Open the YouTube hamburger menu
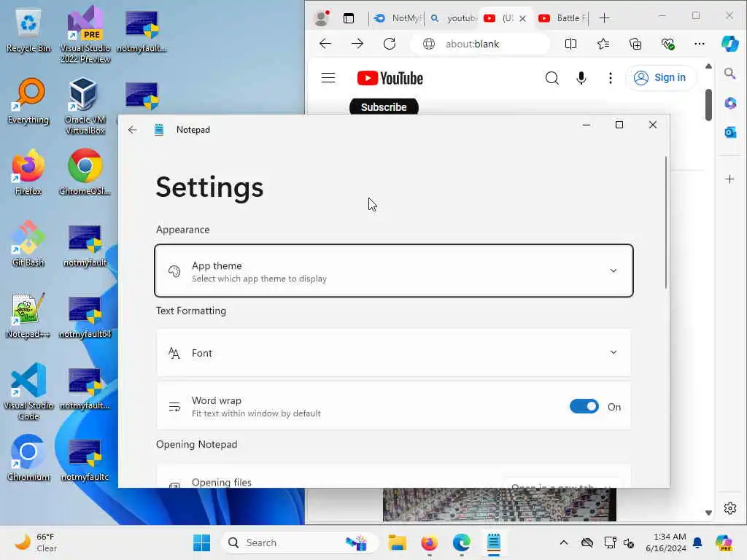This screenshot has height=560, width=747. pyautogui.click(x=328, y=78)
